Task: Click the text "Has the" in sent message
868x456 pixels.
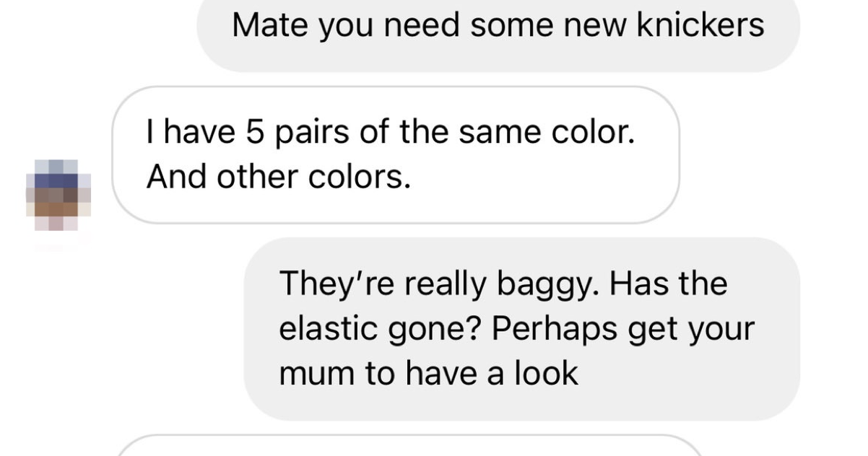Action: pyautogui.click(x=668, y=284)
